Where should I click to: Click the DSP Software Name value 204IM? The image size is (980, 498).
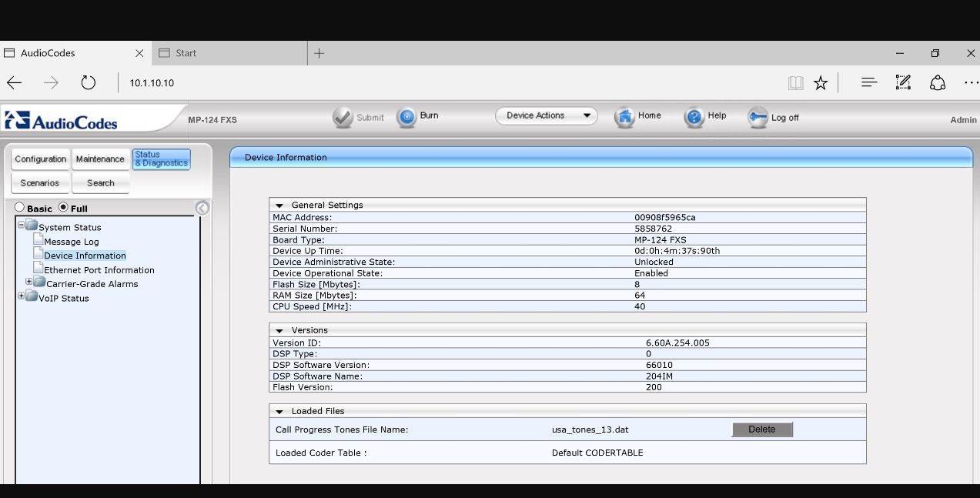660,376
